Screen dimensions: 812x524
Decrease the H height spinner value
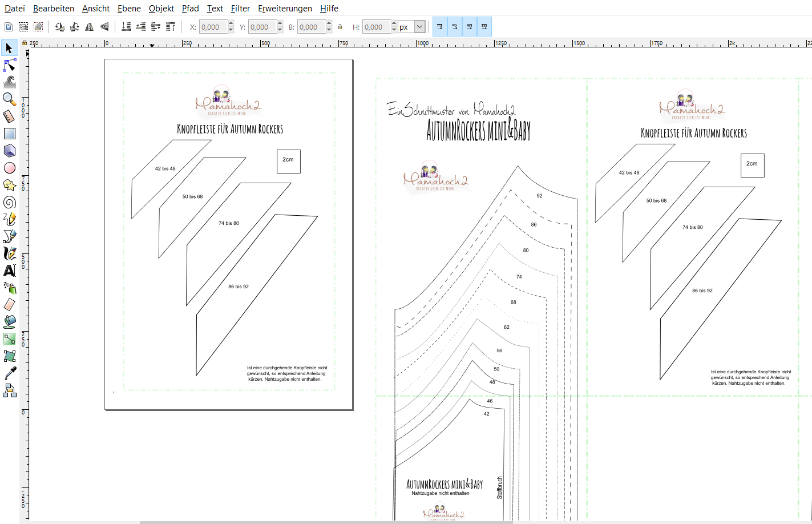click(x=394, y=30)
